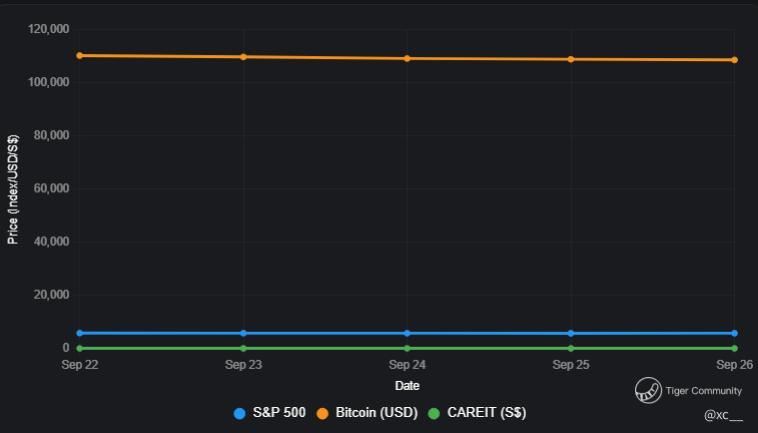Click the 80,000 y-axis label

click(52, 135)
